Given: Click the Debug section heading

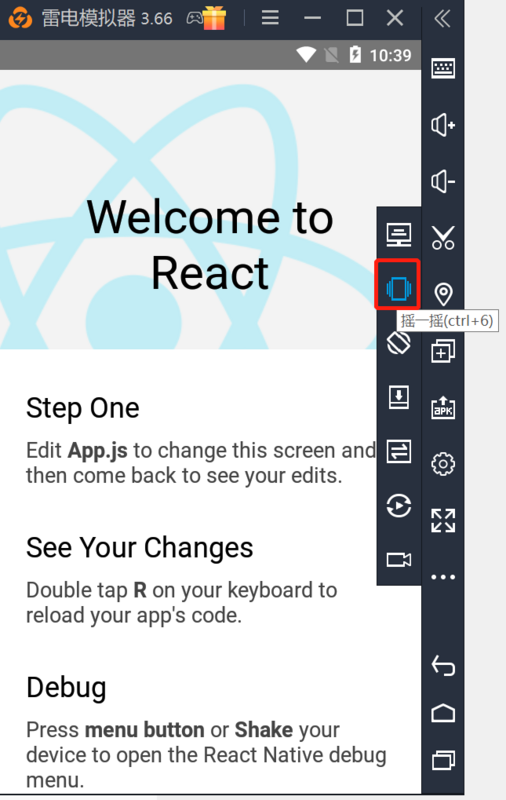Looking at the screenshot, I should (66, 687).
